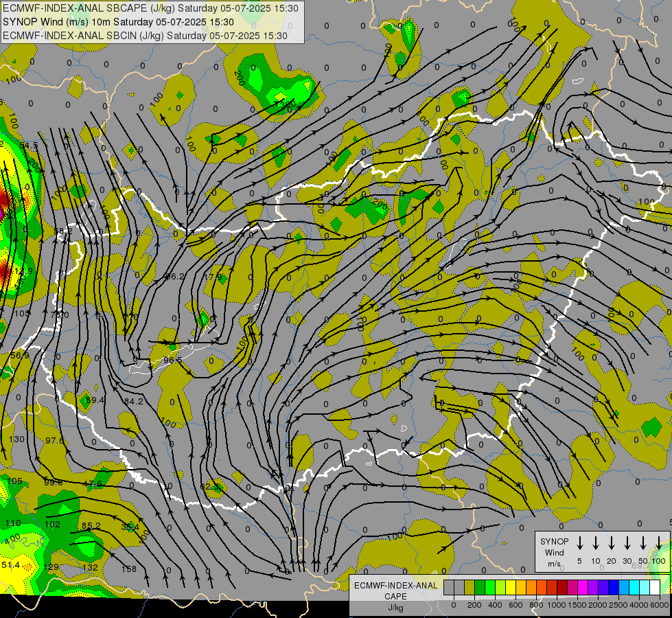Click the J/kg unit label in CAPE legend
672x618 pixels.
(x=395, y=608)
